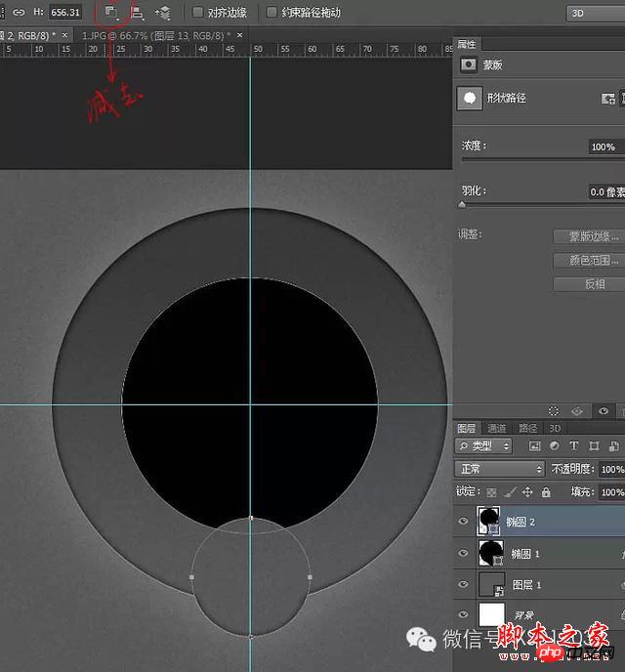The height and width of the screenshot is (672, 625).
Task: Click the 羽化 feather slider handle
Action: pyautogui.click(x=462, y=205)
